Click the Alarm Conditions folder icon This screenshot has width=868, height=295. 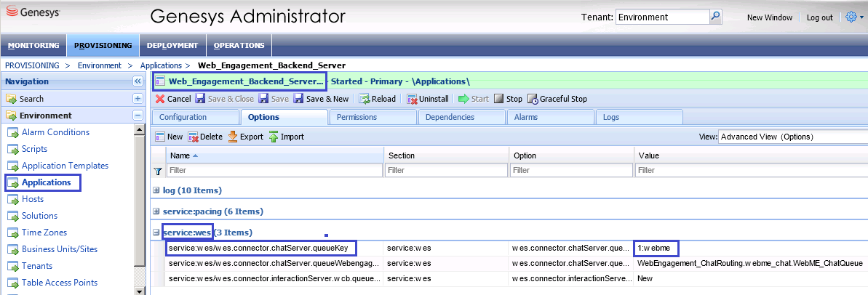pyautogui.click(x=12, y=132)
